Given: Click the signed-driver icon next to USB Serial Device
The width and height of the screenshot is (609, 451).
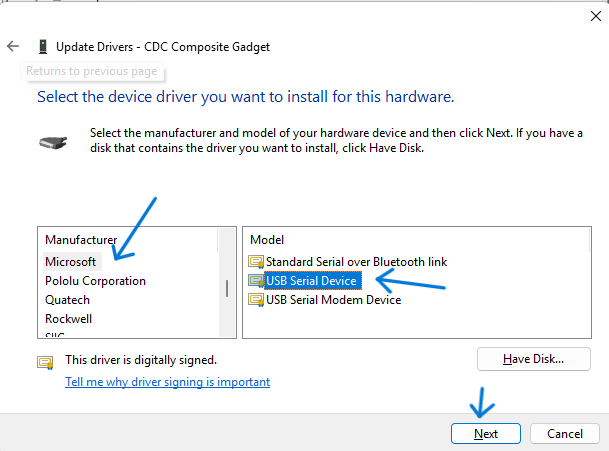Looking at the screenshot, I should pos(256,281).
